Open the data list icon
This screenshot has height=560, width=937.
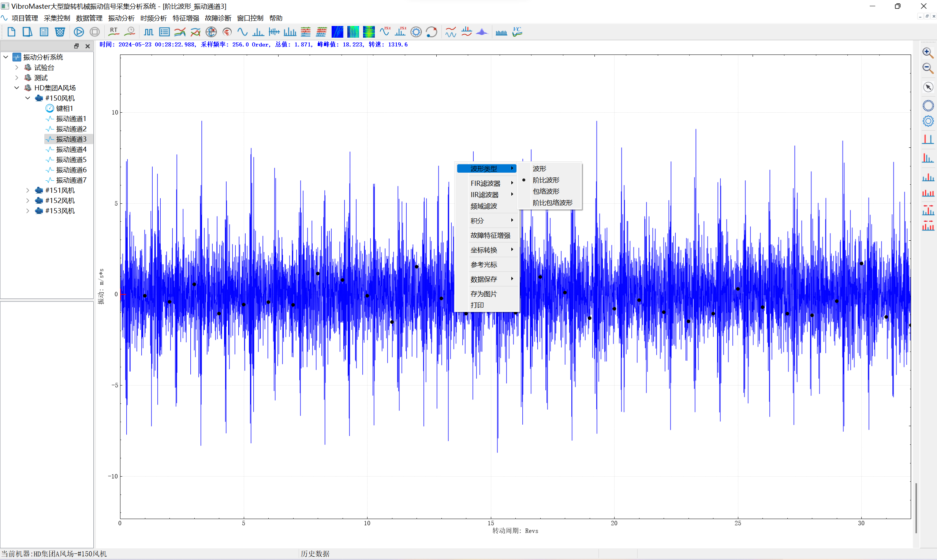(x=164, y=32)
